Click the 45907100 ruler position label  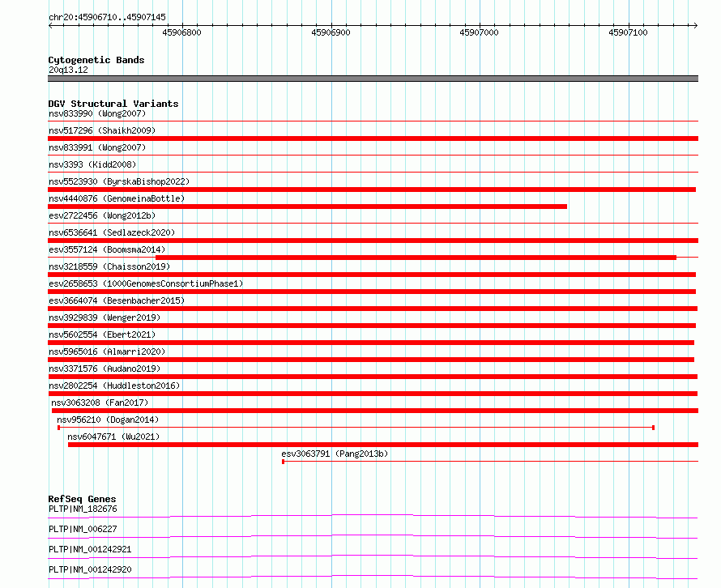tap(628, 32)
